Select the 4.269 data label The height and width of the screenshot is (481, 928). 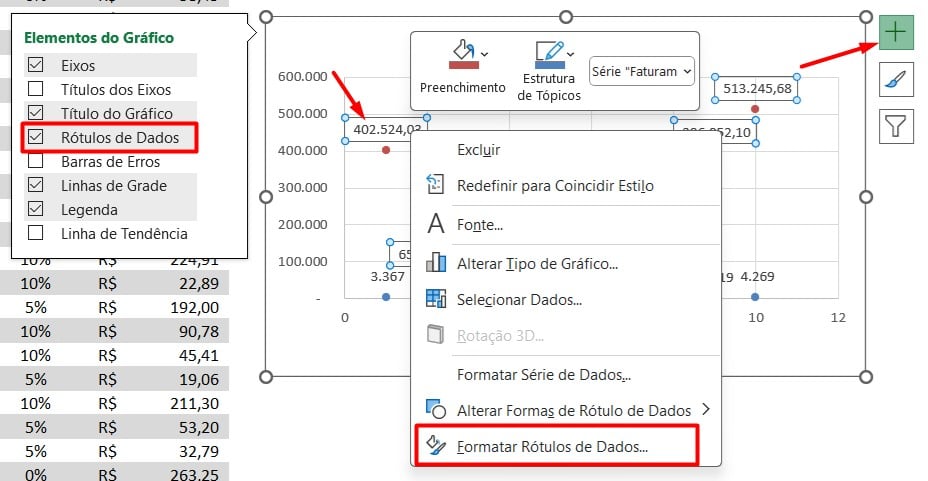pyautogui.click(x=757, y=277)
